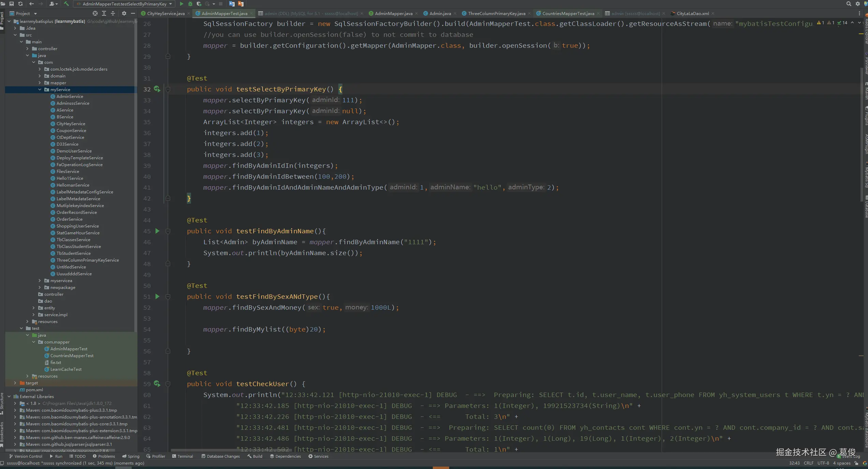Synchronize files with the refresh icon
868x469 pixels.
pos(20,4)
